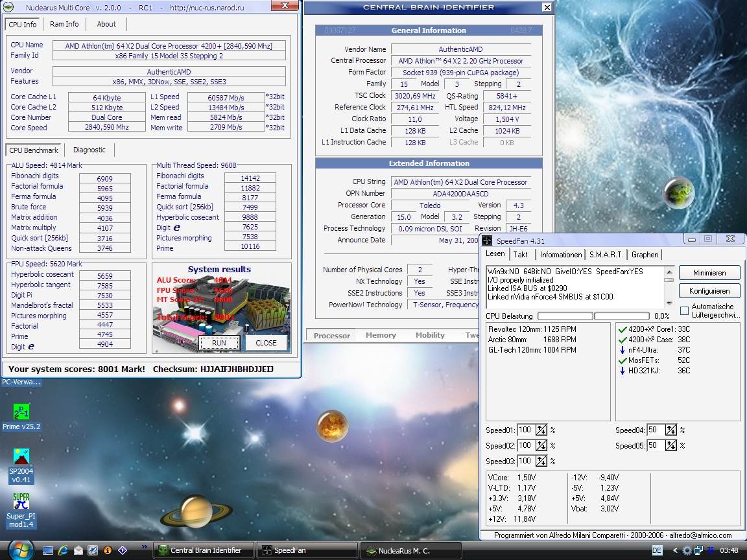Open the DE language indicator

[x=657, y=550]
